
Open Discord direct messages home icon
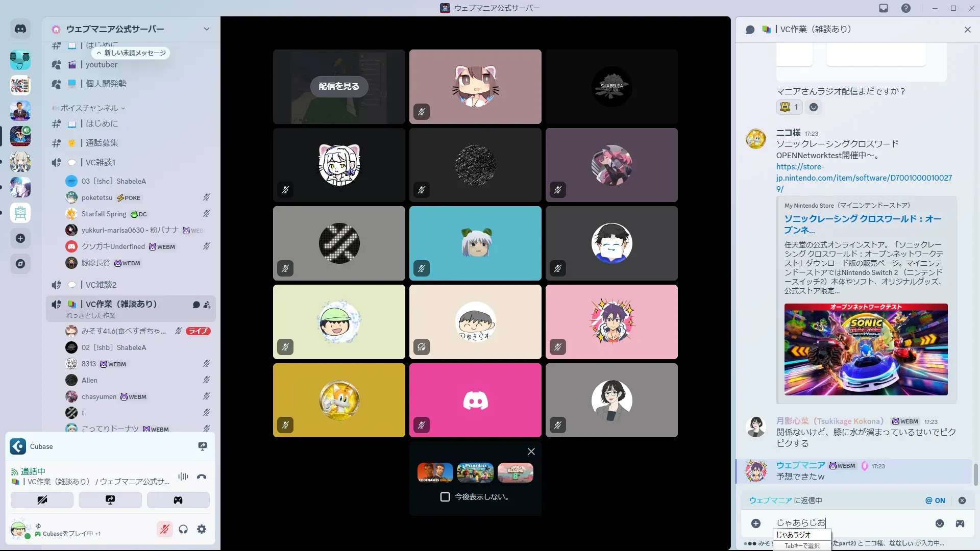[20, 29]
